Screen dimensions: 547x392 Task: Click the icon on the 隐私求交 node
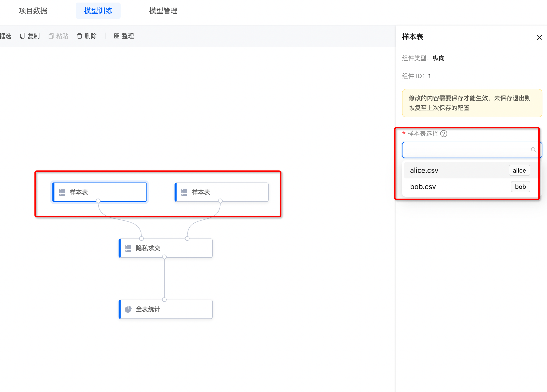[x=128, y=248]
